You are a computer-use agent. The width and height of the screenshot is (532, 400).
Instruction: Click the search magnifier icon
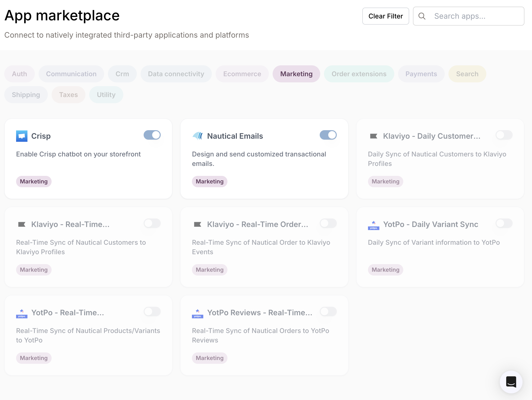[422, 16]
